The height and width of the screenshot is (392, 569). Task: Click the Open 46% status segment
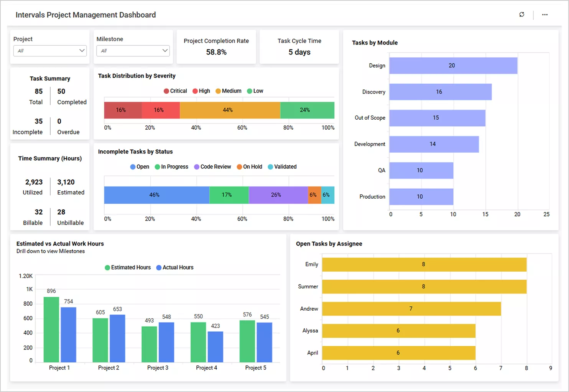[x=157, y=195]
